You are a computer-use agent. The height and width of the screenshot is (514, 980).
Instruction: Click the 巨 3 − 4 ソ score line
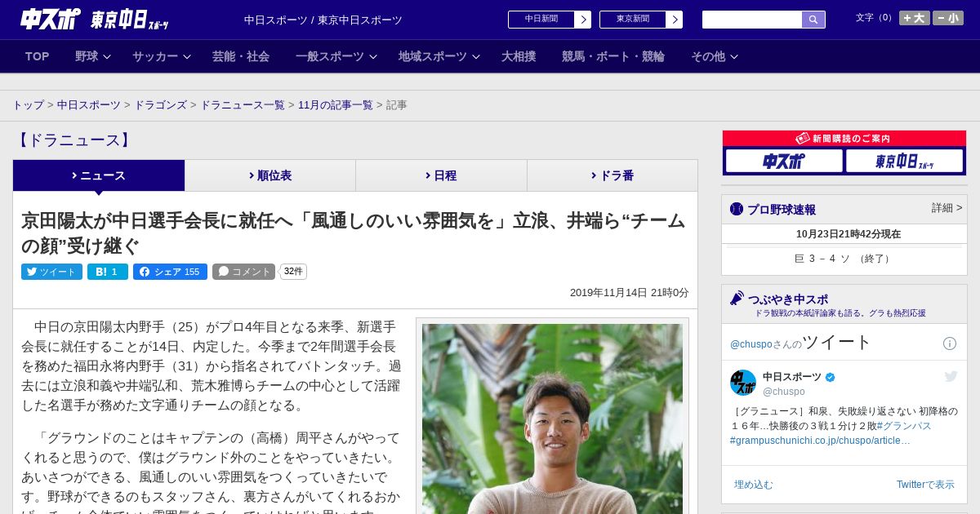(x=844, y=259)
